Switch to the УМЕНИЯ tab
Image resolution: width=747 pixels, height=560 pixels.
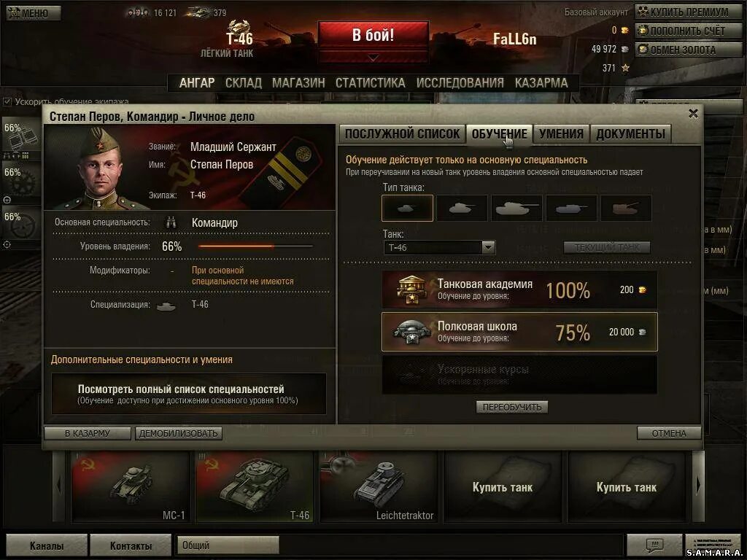pos(561,134)
